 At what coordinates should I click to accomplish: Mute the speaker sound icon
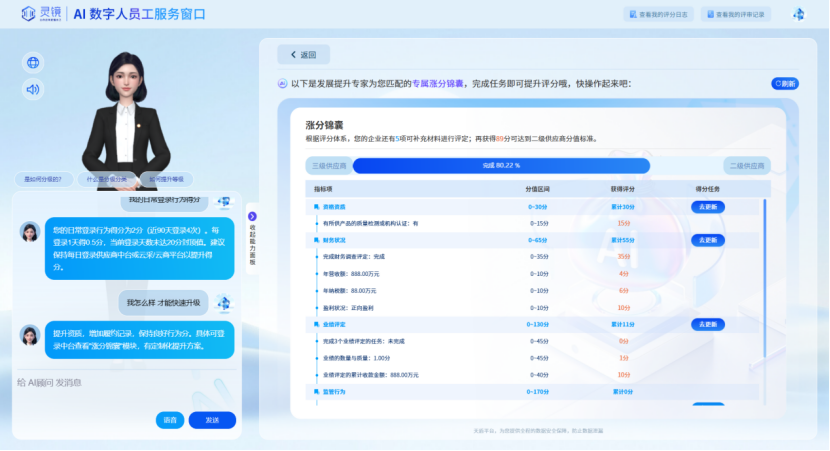33,89
